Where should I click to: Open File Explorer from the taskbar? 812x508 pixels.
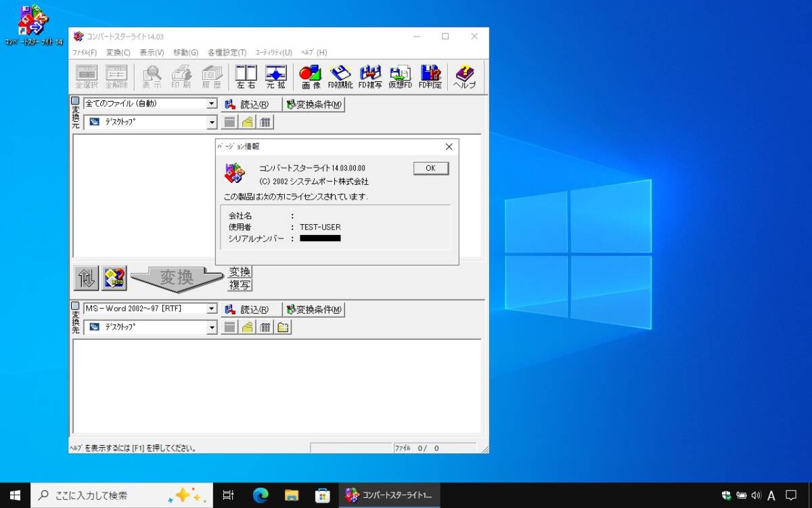coord(292,495)
